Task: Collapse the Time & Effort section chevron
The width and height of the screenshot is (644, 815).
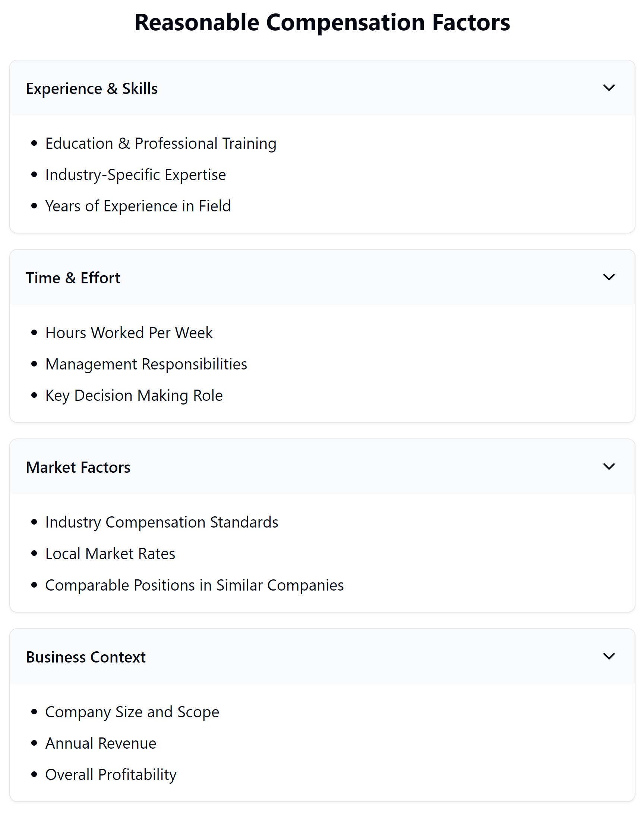Action: (608, 278)
